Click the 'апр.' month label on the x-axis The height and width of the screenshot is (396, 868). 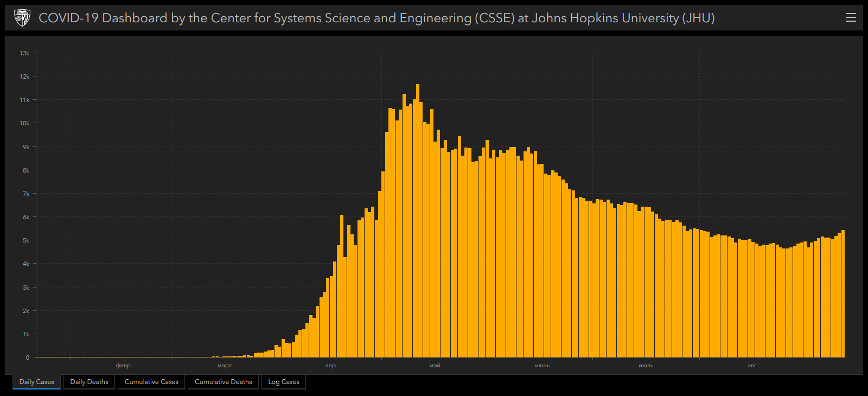[331, 366]
